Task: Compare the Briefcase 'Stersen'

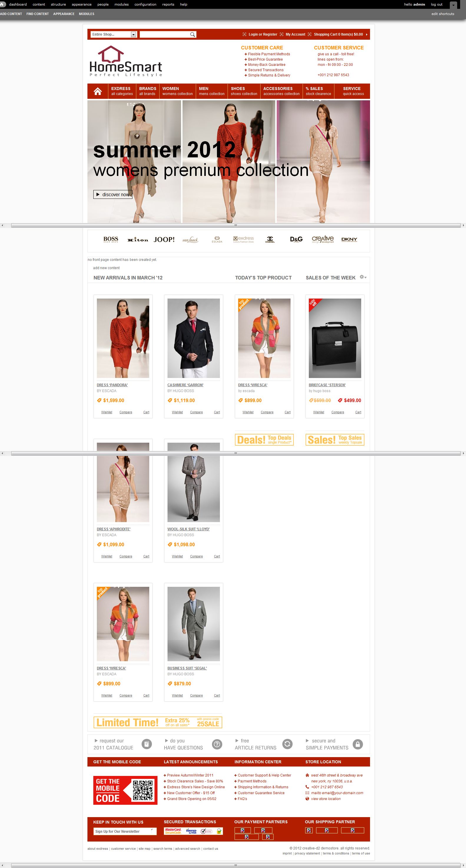Action: pos(338,412)
